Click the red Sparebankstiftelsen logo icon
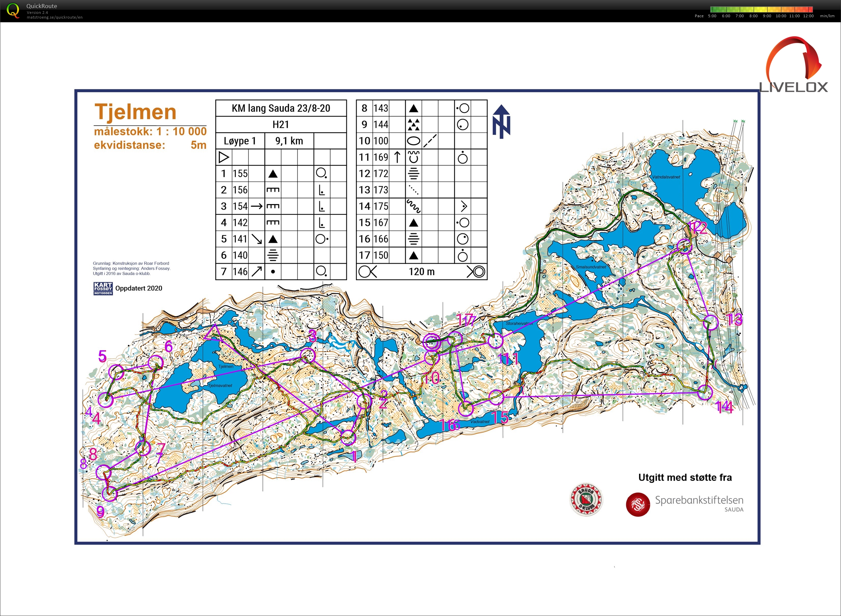 (x=638, y=505)
